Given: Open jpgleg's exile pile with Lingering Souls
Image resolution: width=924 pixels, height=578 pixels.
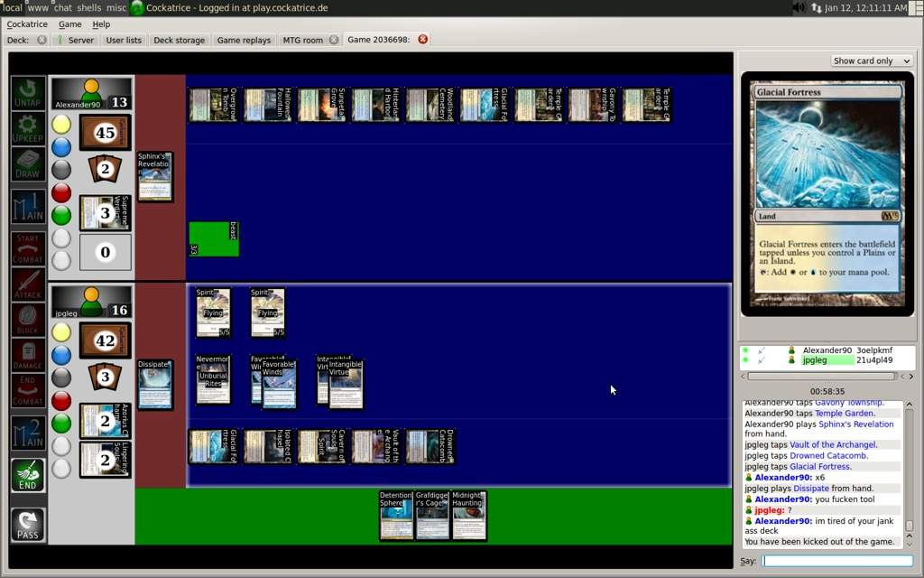Looking at the screenshot, I should pos(105,460).
